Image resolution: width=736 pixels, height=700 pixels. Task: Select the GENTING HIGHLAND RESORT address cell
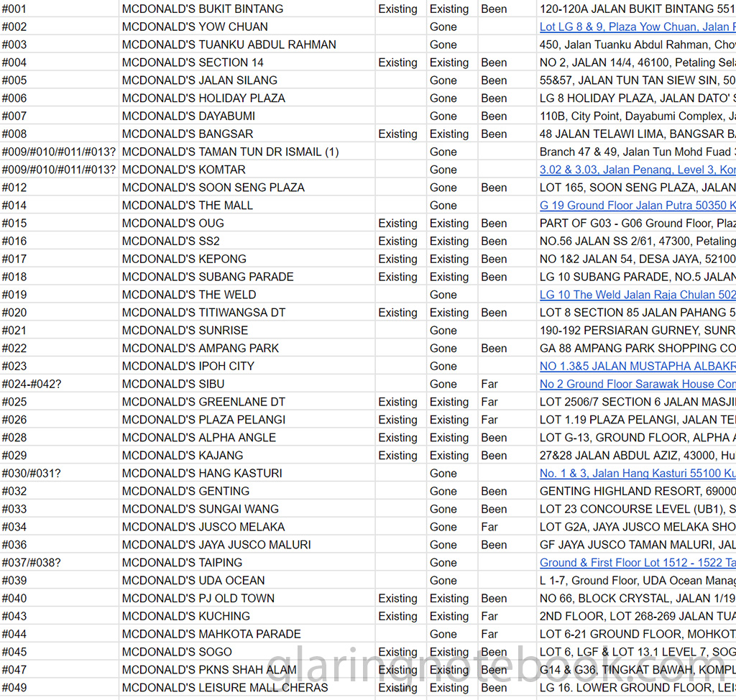tap(637, 491)
